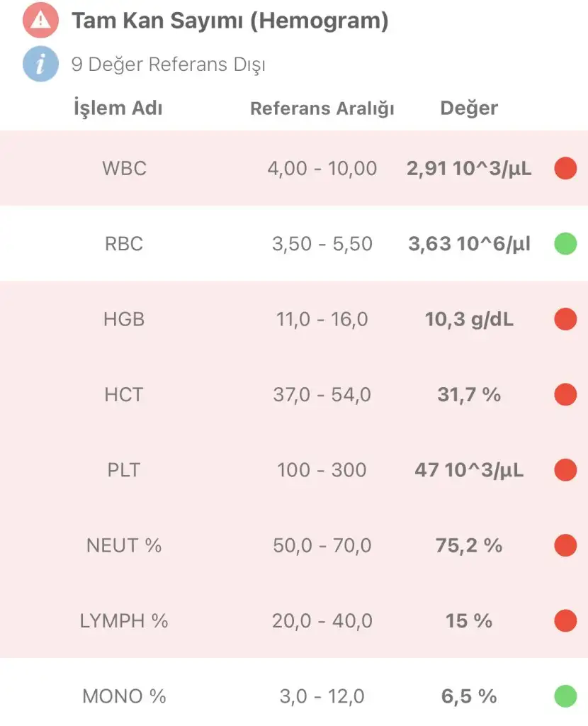Click the green status dot for RBC
This screenshot has width=588, height=726.
565,244
